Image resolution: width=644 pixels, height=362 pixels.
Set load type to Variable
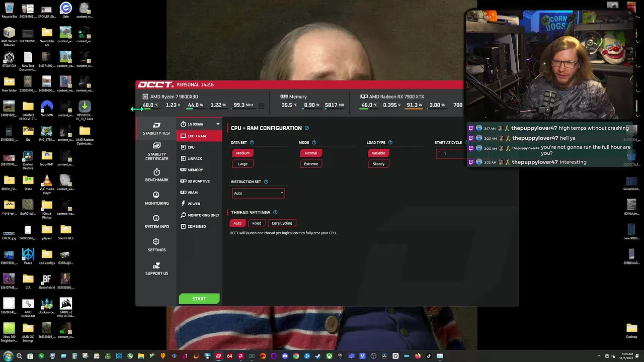tap(378, 153)
